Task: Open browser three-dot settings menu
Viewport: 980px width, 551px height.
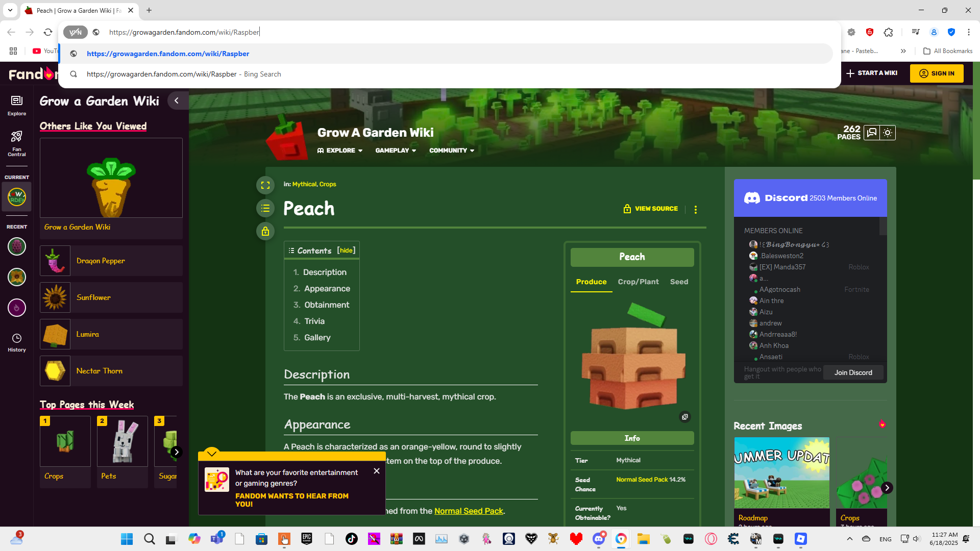Action: pos(969,32)
